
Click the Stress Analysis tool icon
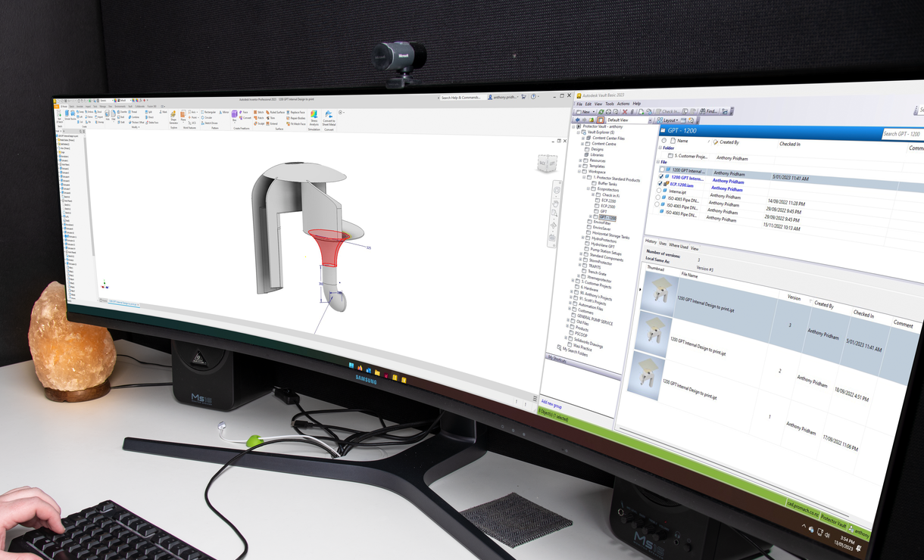tap(314, 115)
